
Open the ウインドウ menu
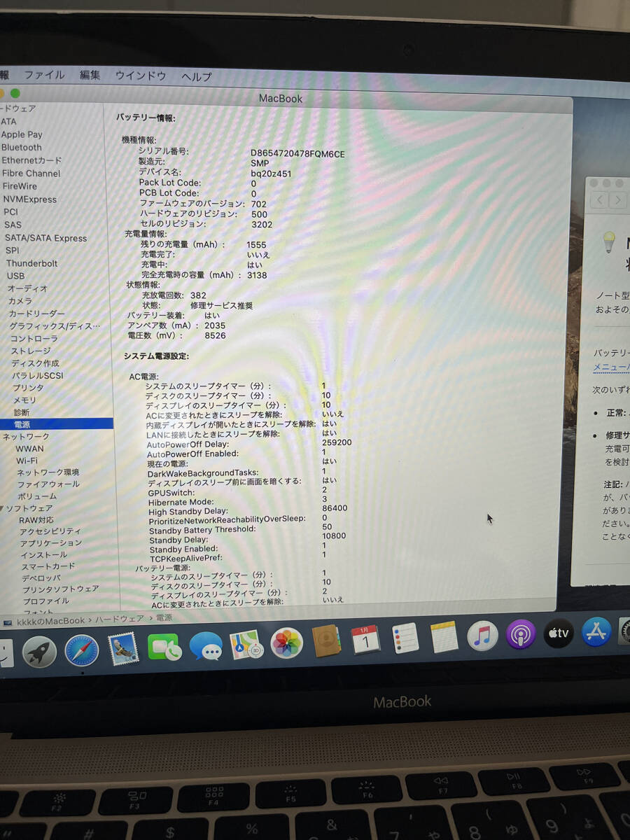click(x=141, y=76)
